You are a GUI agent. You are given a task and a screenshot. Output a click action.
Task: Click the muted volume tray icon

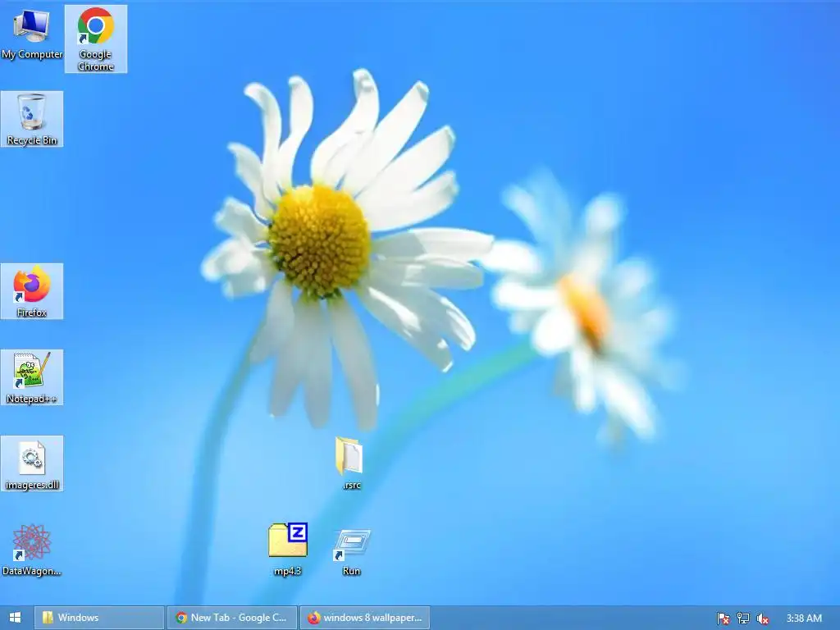tap(763, 619)
